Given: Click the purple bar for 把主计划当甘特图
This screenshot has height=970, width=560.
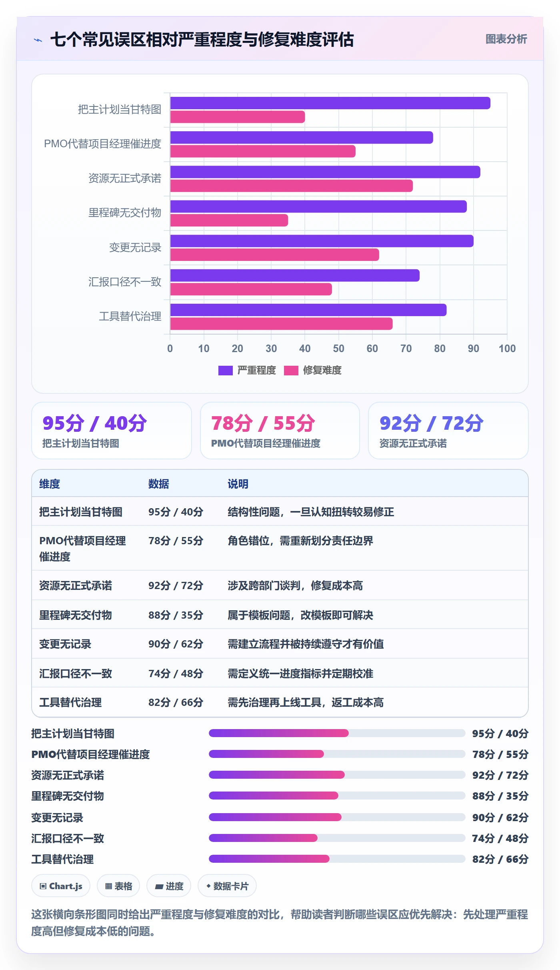Looking at the screenshot, I should 330,103.
